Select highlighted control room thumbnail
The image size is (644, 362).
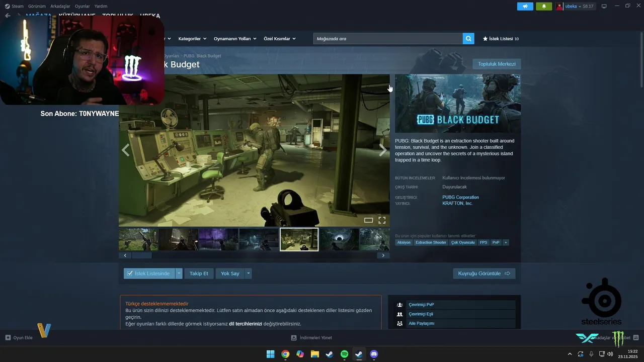[299, 239]
